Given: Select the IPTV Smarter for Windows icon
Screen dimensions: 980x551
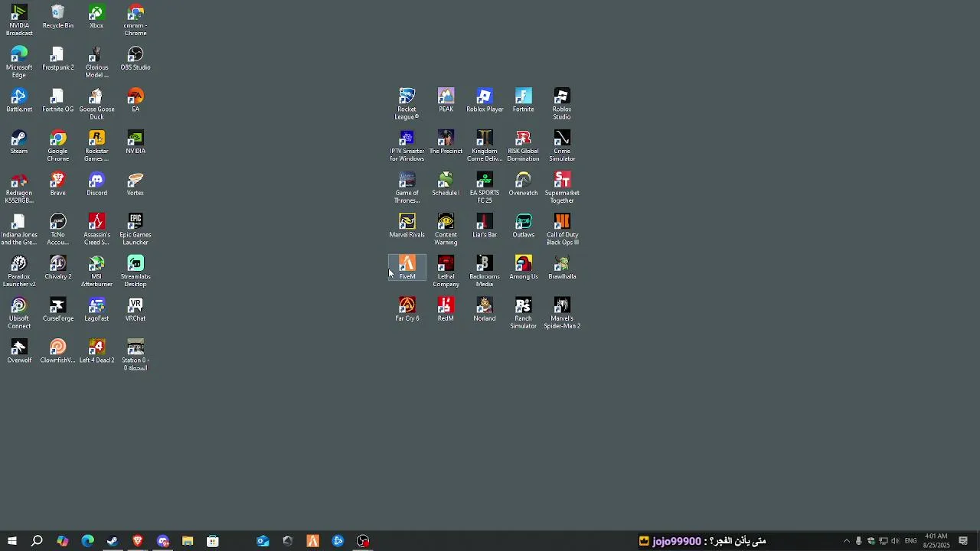Looking at the screenshot, I should (x=407, y=145).
